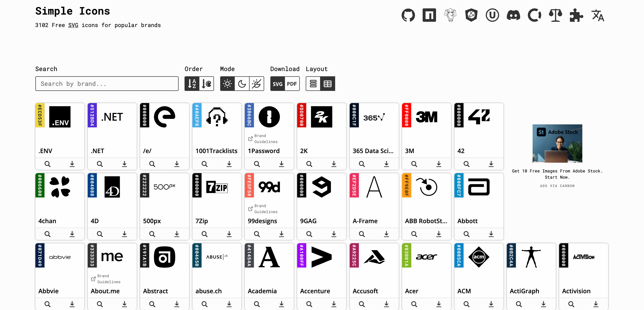Switch to comfortable list layout

point(313,83)
